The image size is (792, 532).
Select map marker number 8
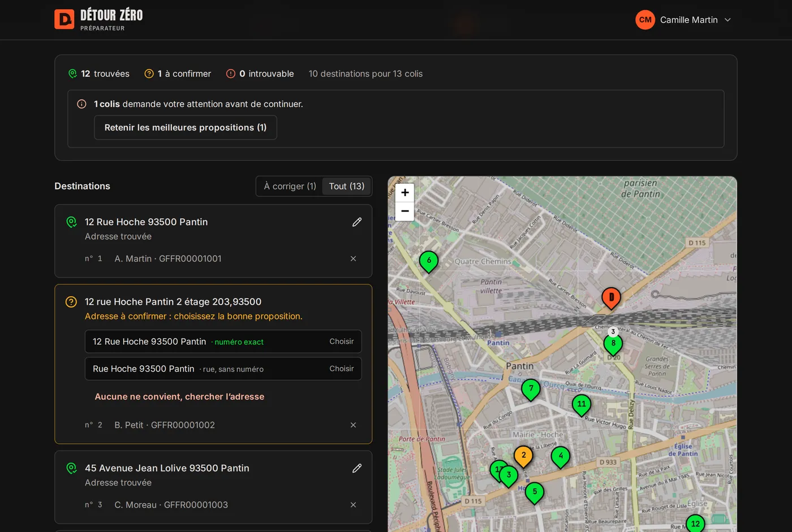[x=613, y=344]
